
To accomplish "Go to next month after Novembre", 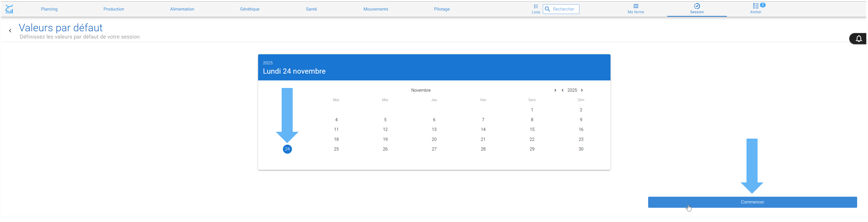I will click(x=555, y=90).
